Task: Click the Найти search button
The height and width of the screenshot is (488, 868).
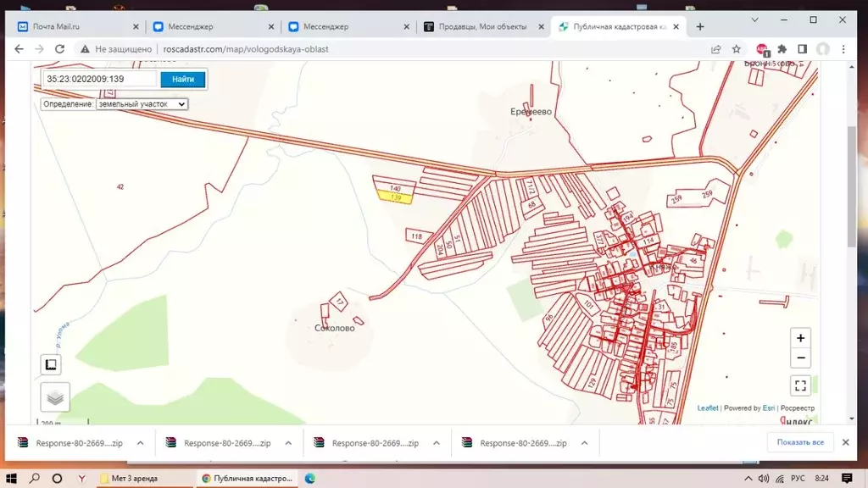Action: [x=183, y=79]
